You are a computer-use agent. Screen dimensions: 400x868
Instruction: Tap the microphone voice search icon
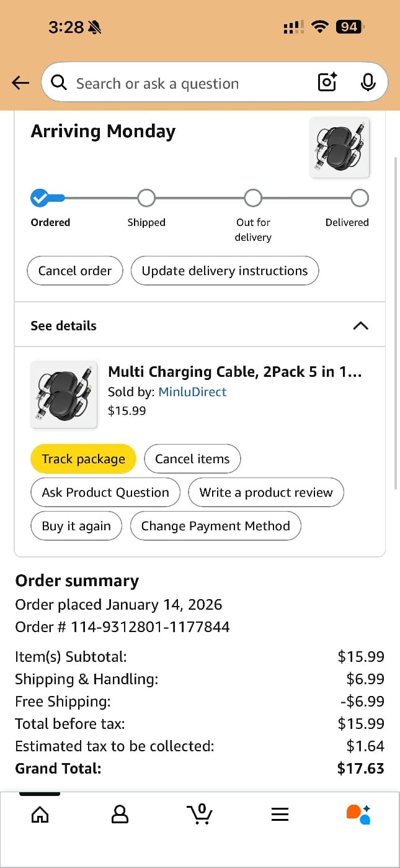368,83
